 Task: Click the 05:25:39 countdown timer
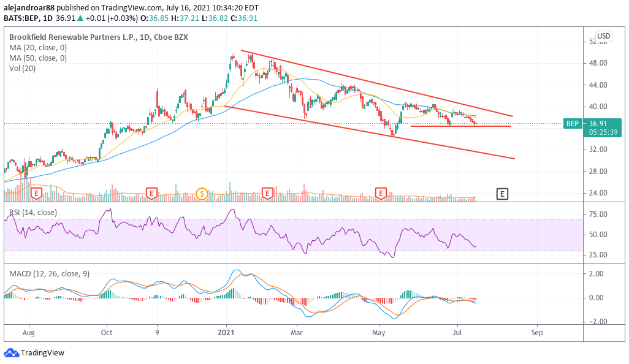coord(603,132)
